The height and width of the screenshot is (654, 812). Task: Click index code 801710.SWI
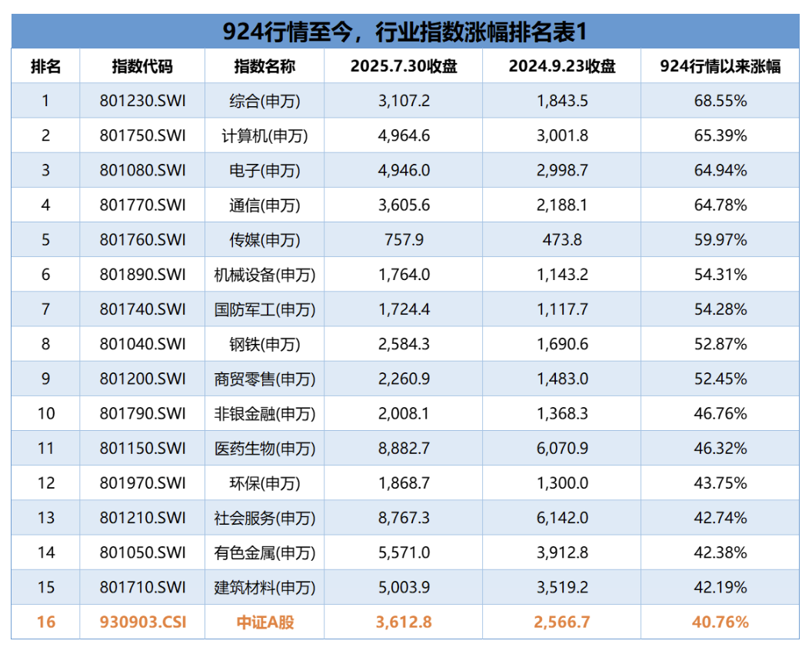pos(142,586)
